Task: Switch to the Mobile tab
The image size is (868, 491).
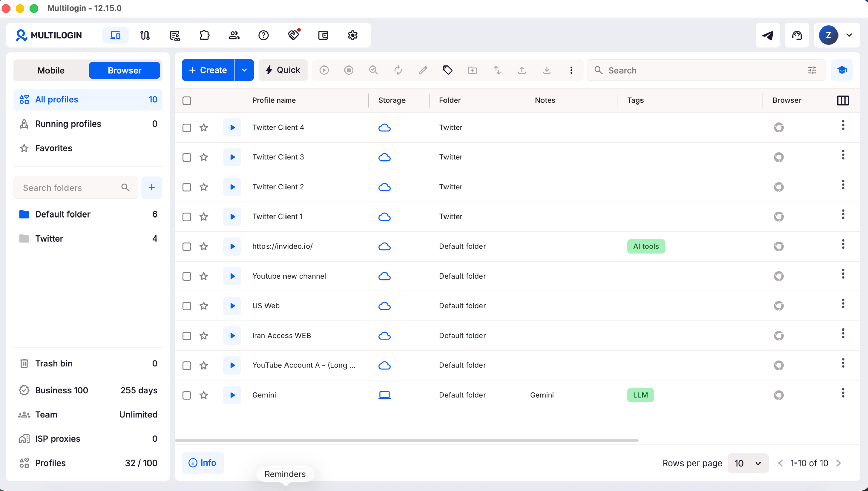Action: 51,71
